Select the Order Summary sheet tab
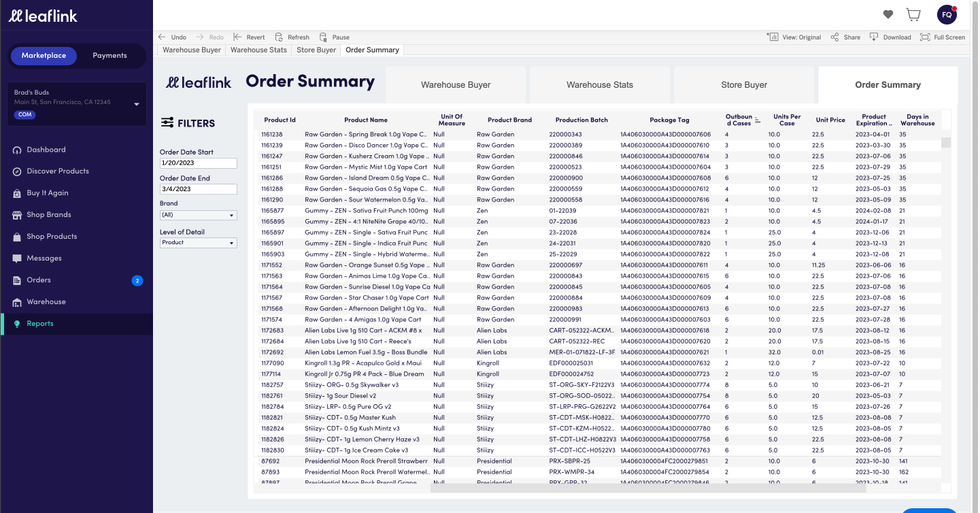The width and height of the screenshot is (980, 513). (373, 50)
